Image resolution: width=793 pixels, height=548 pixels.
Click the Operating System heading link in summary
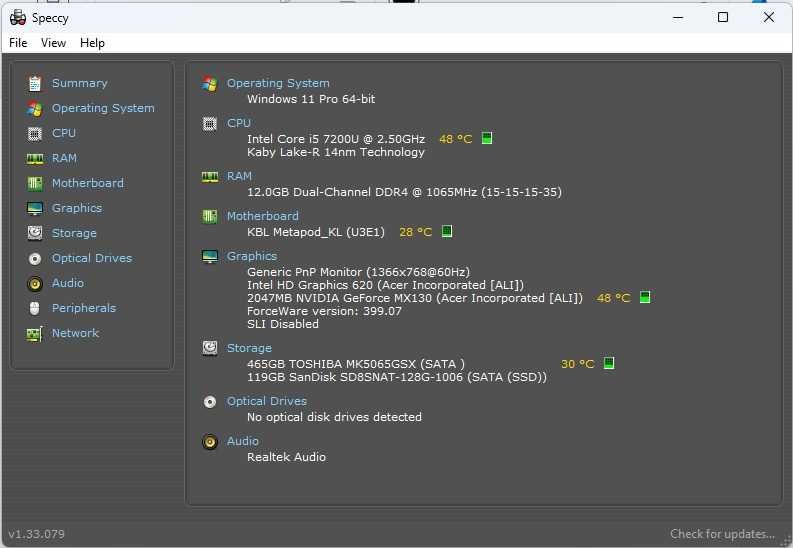pos(278,83)
